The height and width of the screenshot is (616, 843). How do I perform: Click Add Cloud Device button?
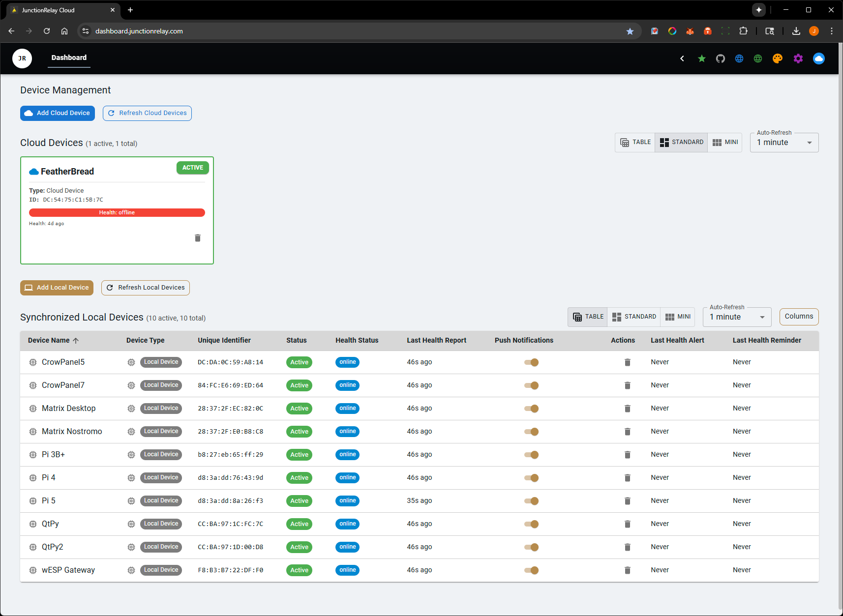(x=58, y=113)
